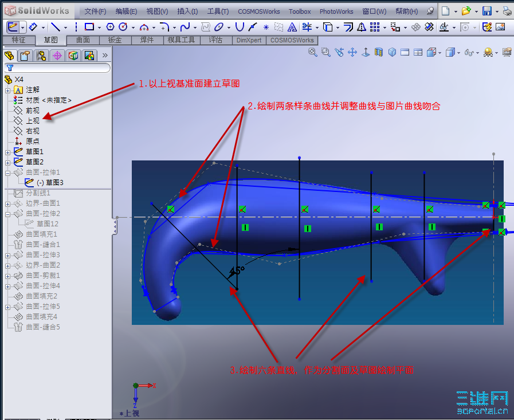Screen dimensions: 514x420
Task: Open the 插入(I) menu
Action: click(x=187, y=11)
